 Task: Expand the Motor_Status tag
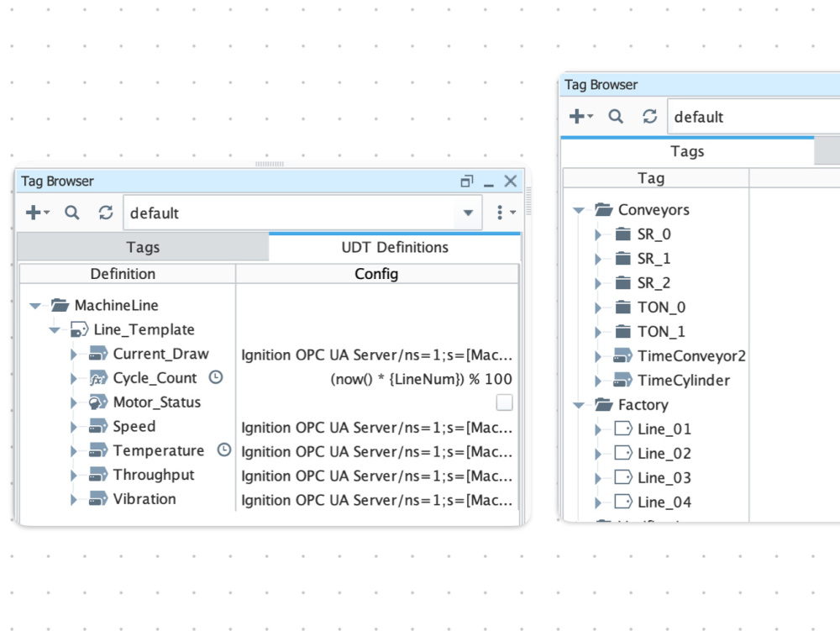tap(74, 402)
